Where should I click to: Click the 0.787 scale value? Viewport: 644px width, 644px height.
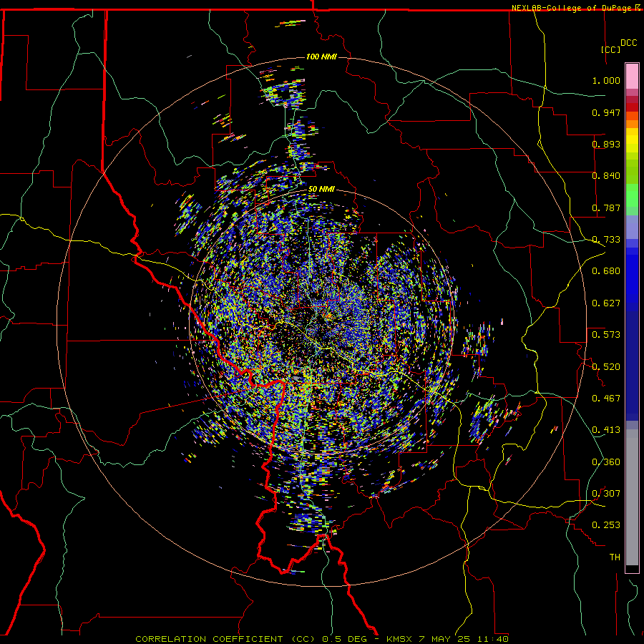point(606,208)
